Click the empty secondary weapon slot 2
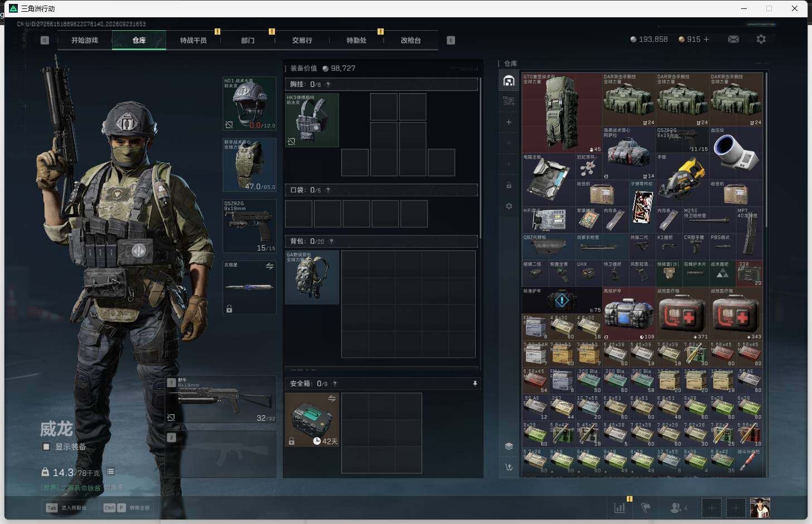 coord(221,454)
